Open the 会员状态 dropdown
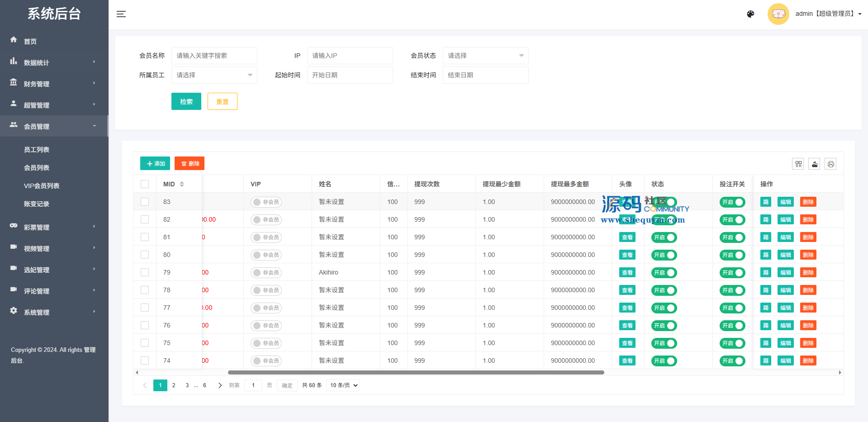Image resolution: width=868 pixels, height=422 pixels. (485, 56)
